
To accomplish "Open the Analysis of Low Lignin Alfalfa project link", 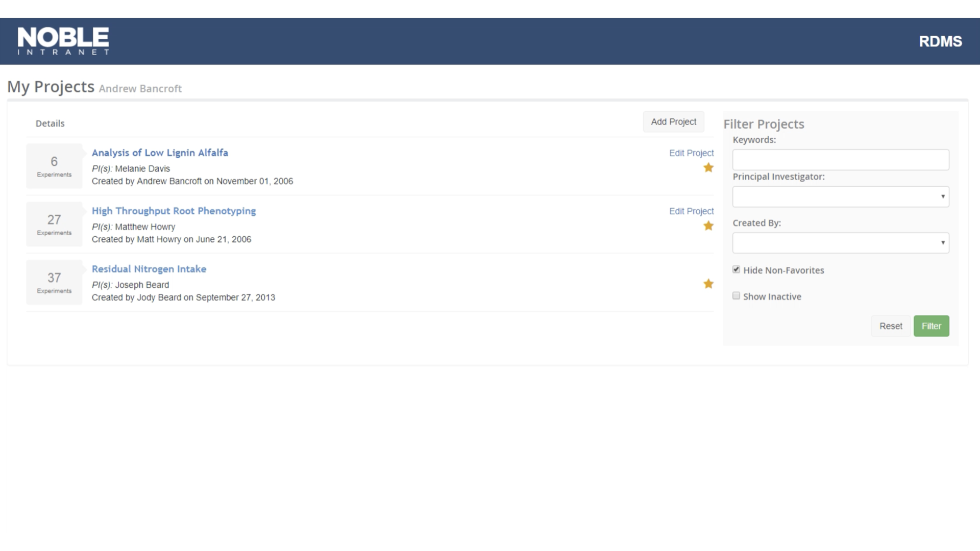I will click(x=160, y=153).
